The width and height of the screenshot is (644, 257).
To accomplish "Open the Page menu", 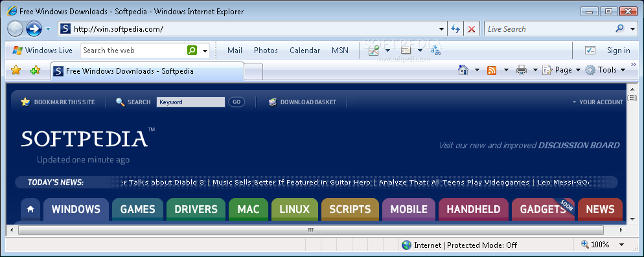I will click(562, 70).
